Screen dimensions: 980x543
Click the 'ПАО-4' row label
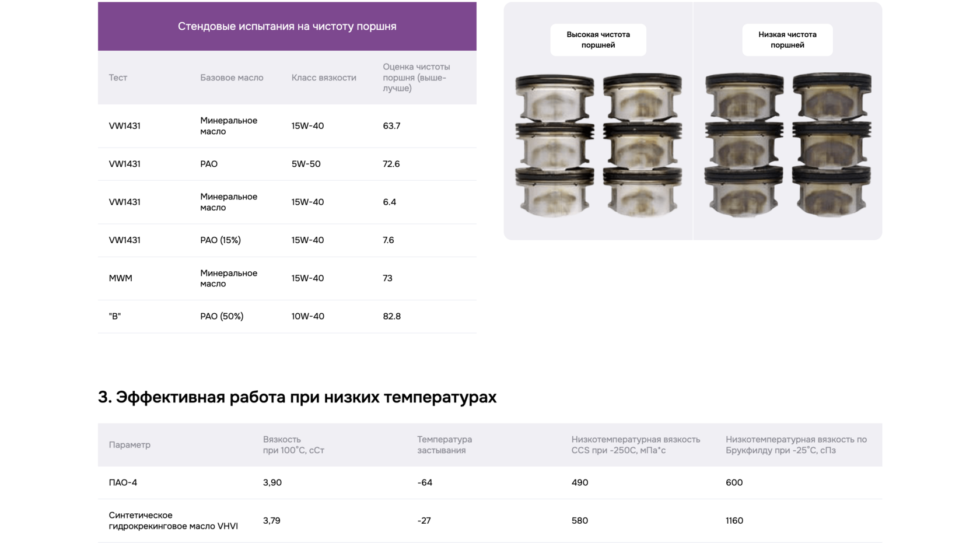tap(123, 483)
